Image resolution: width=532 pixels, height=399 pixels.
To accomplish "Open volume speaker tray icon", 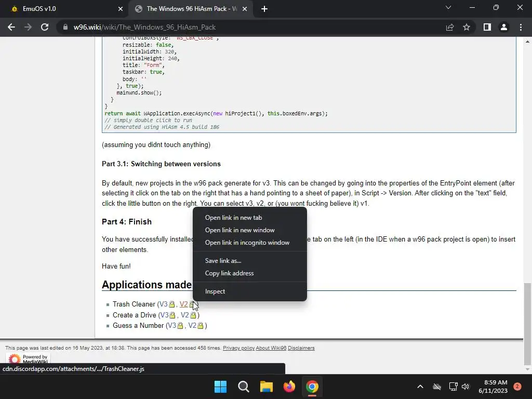I will tap(465, 387).
